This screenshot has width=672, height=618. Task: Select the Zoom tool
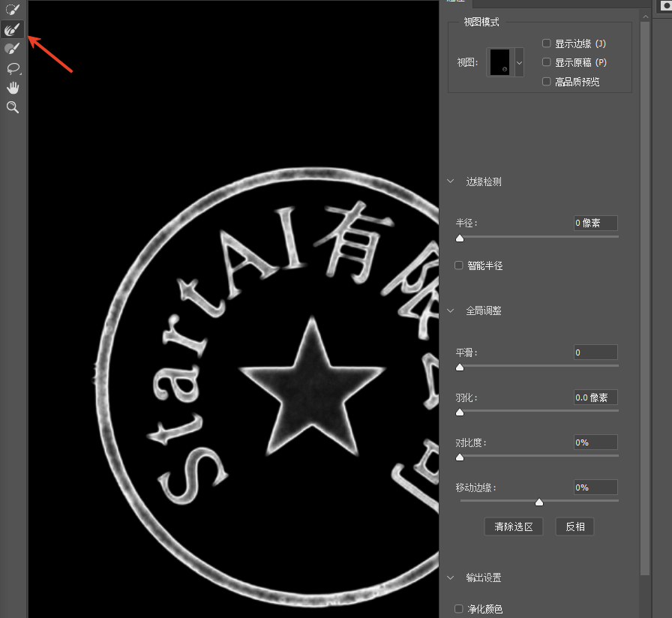(13, 107)
